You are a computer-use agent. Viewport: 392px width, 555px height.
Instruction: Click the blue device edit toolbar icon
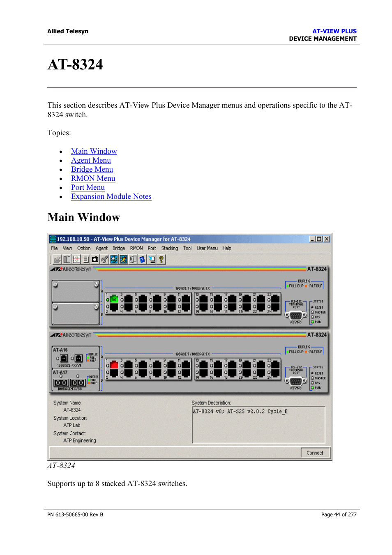[x=124, y=260]
